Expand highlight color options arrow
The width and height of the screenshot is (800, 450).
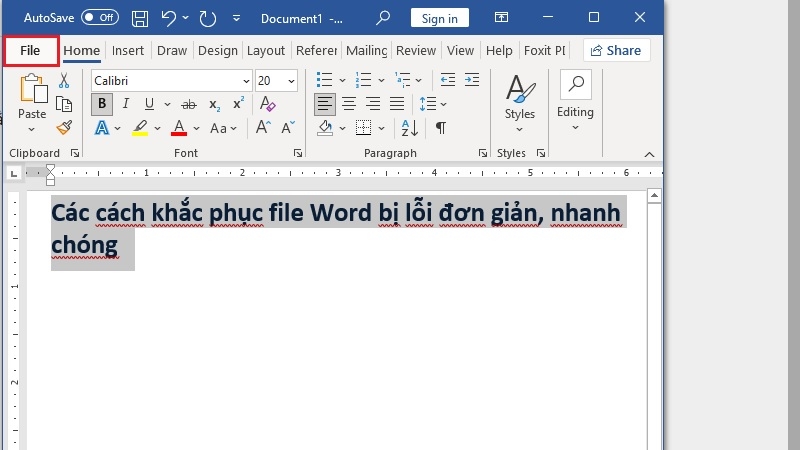pos(157,129)
